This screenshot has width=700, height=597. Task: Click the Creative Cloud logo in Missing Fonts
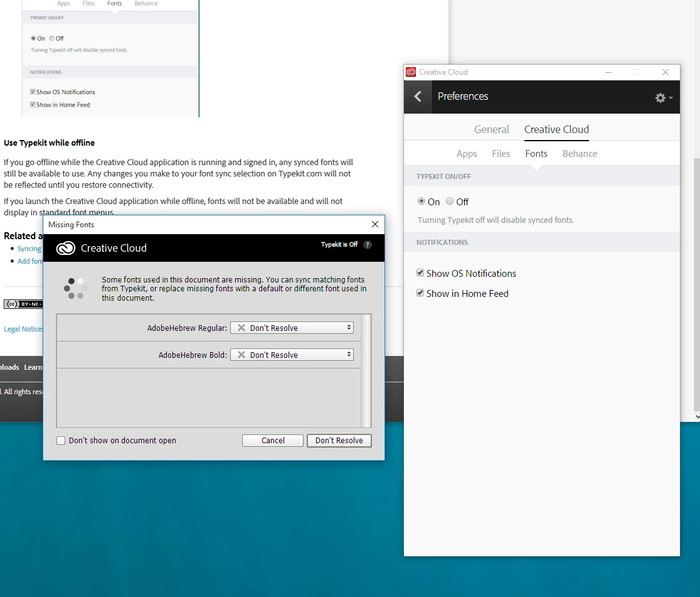pos(66,248)
